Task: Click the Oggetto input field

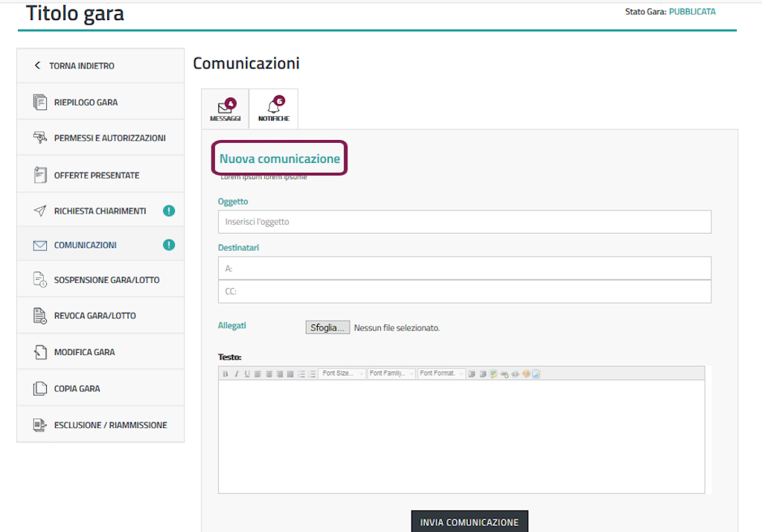Action: [x=464, y=222]
